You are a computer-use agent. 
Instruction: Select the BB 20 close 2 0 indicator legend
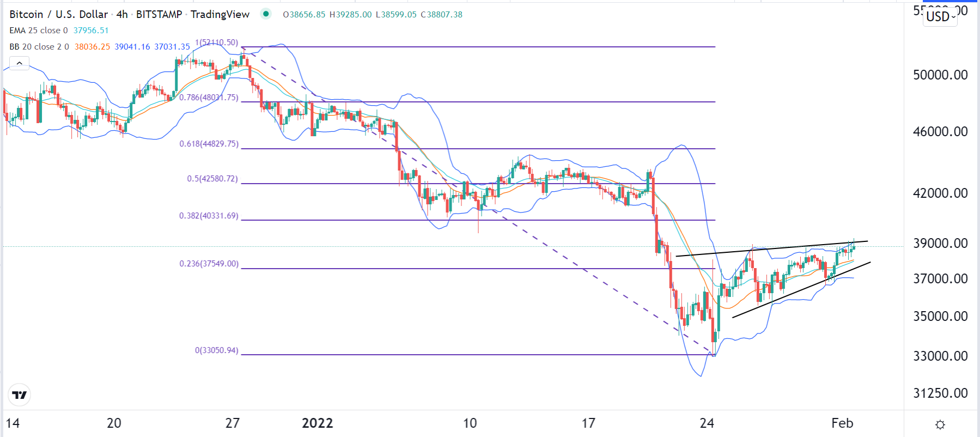39,47
